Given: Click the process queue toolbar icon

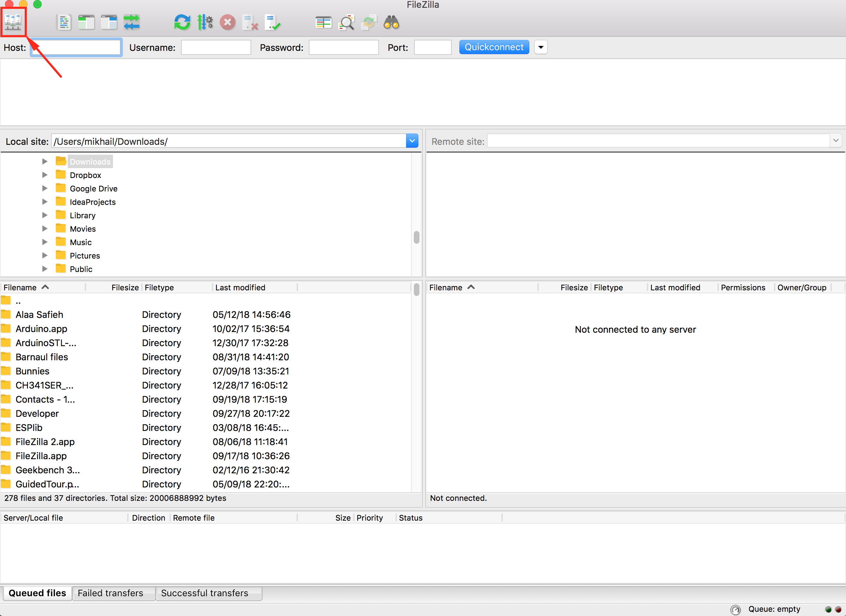Looking at the screenshot, I should (x=205, y=22).
